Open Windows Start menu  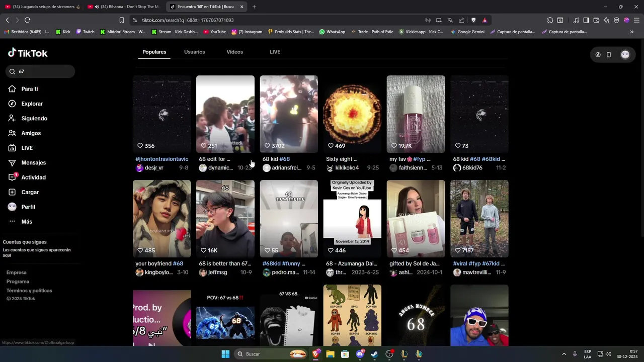point(225,354)
